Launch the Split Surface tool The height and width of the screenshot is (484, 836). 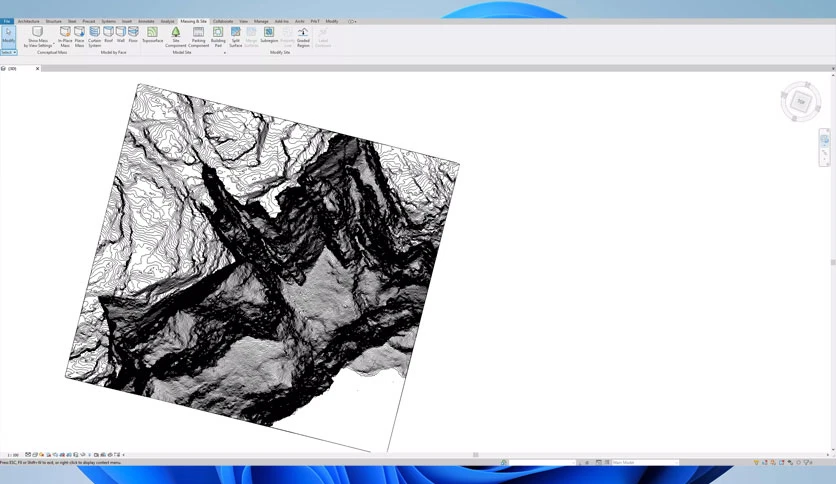[x=236, y=37]
